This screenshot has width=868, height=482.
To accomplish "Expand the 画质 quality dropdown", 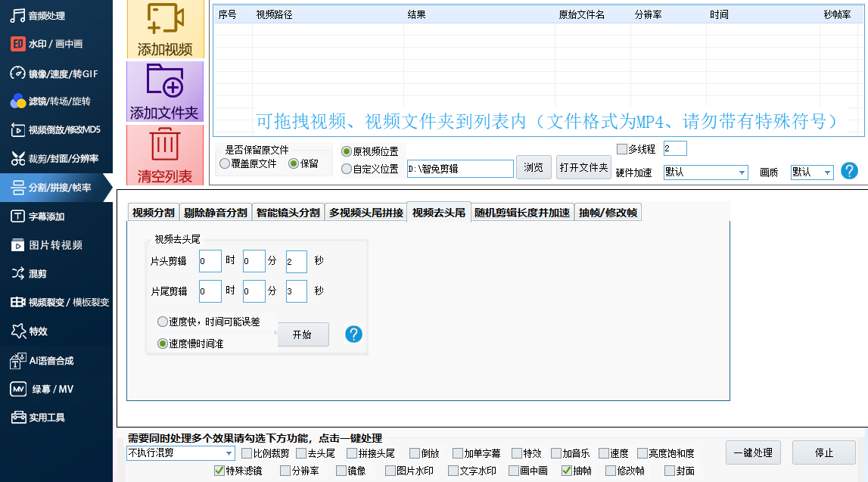I will click(x=812, y=173).
